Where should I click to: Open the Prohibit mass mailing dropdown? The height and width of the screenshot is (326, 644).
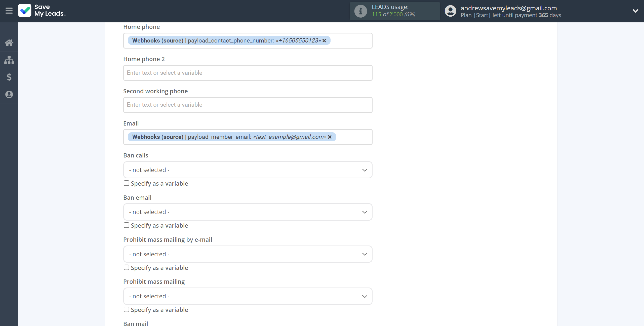tap(248, 296)
